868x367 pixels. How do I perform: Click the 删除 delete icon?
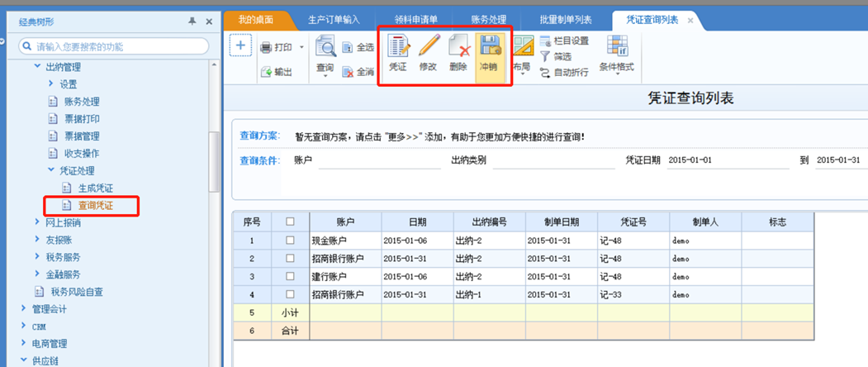click(x=458, y=45)
